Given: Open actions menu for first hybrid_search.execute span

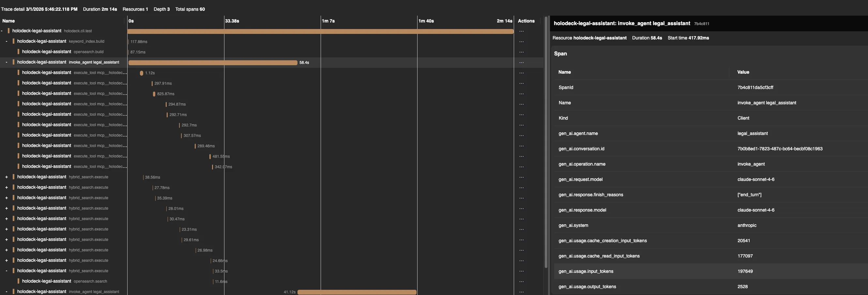Looking at the screenshot, I should pos(522,177).
